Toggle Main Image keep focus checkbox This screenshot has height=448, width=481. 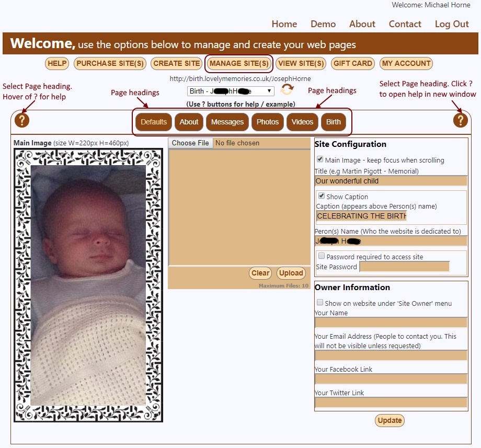[x=320, y=159]
